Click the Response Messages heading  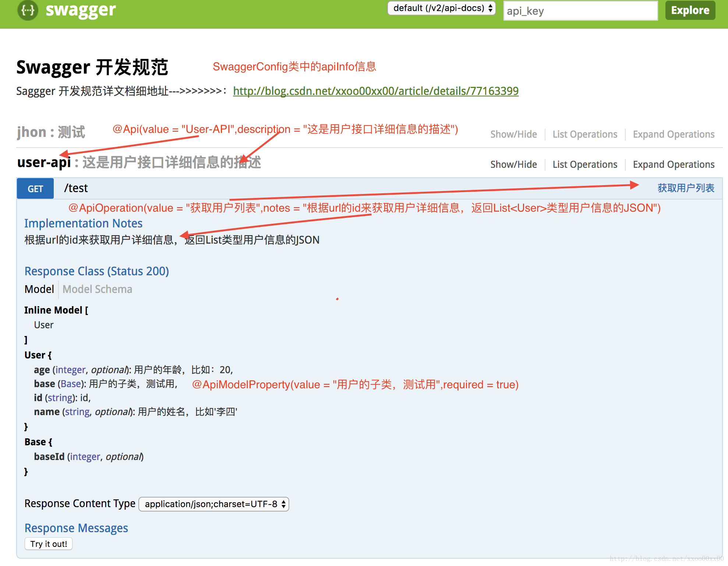click(x=76, y=528)
